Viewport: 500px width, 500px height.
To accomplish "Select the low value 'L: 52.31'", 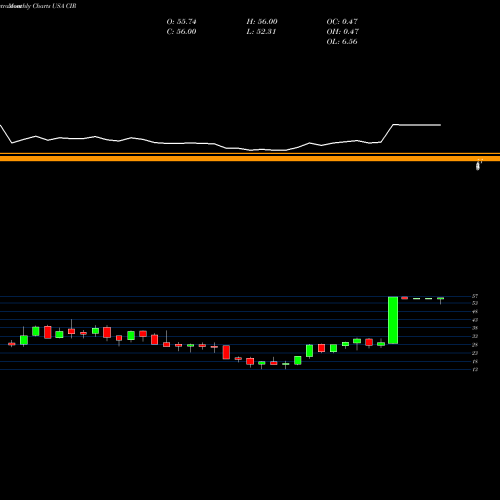I will (x=261, y=32).
